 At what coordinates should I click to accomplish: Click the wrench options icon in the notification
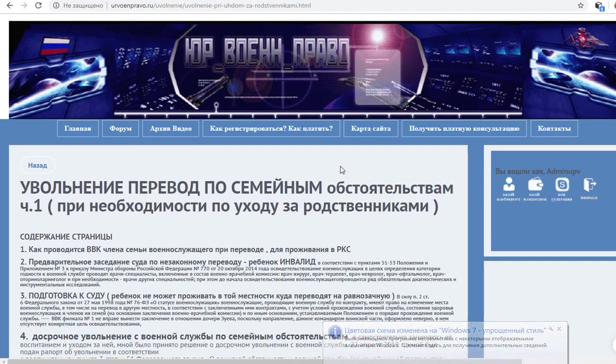point(551,329)
